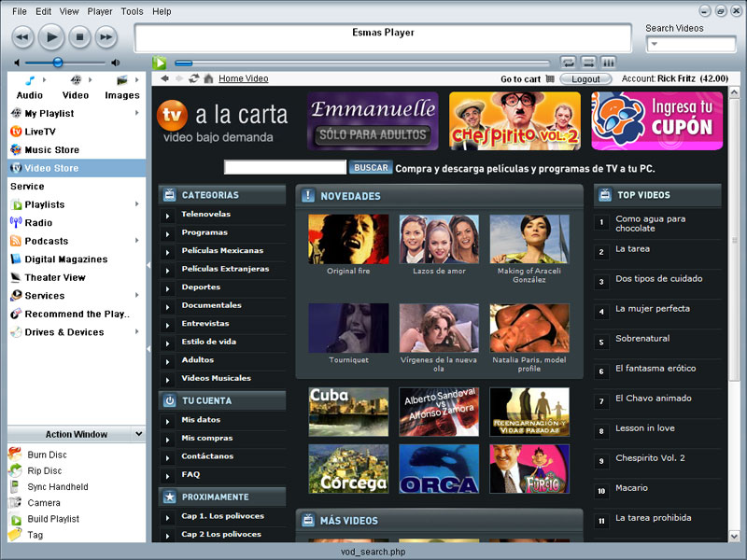Click the Rip Disc icon
The height and width of the screenshot is (560, 747).
tap(15, 470)
